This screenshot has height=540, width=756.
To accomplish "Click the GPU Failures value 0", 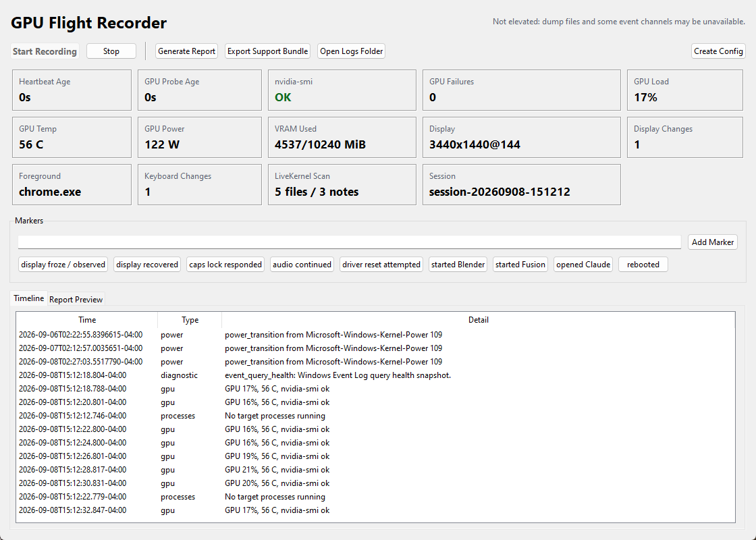I will (433, 97).
